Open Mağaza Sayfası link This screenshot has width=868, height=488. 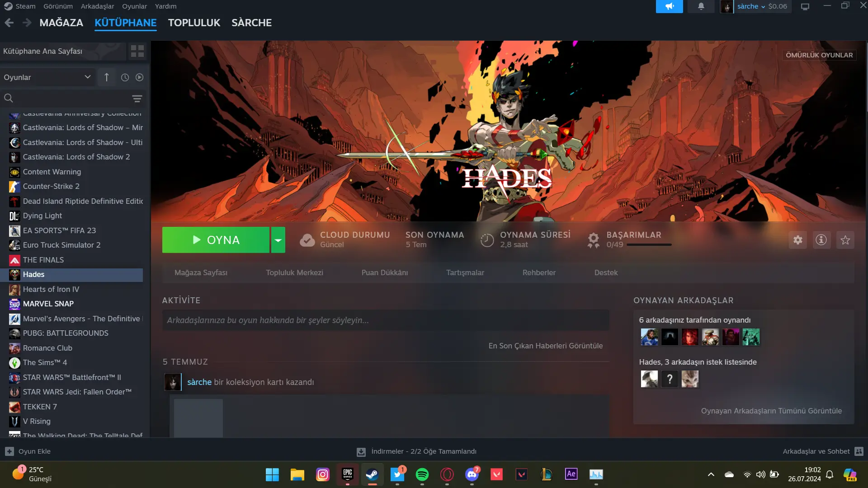click(x=201, y=272)
